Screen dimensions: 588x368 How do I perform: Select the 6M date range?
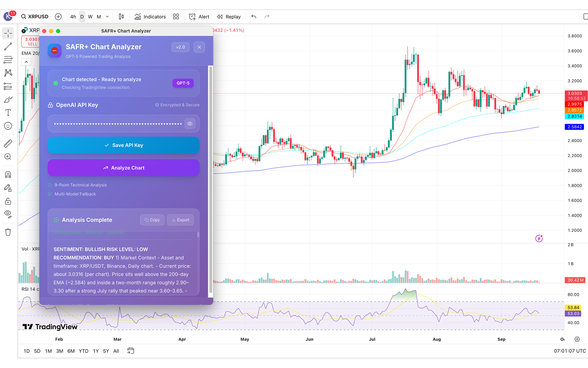(71, 351)
